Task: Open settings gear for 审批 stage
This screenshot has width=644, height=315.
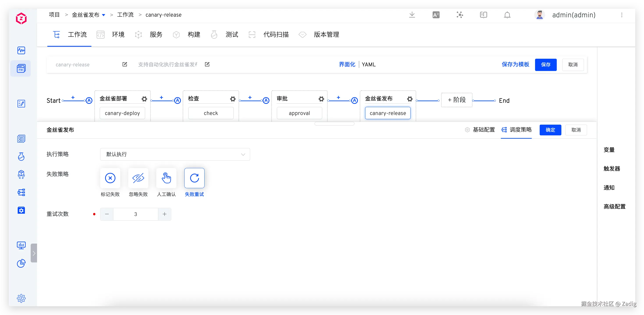Action: (x=321, y=99)
